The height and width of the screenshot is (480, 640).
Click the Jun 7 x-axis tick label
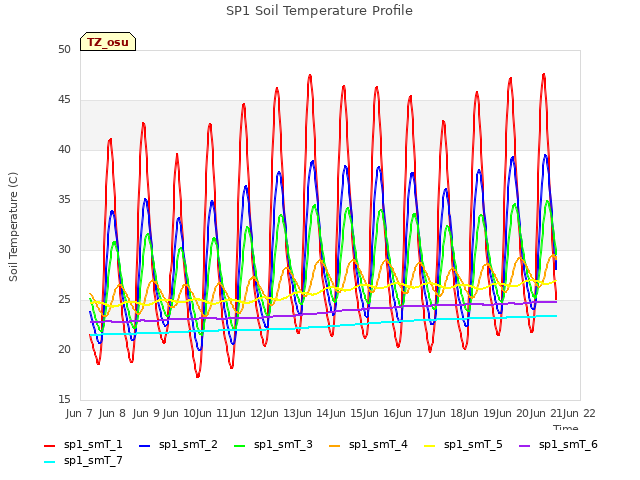point(79,413)
